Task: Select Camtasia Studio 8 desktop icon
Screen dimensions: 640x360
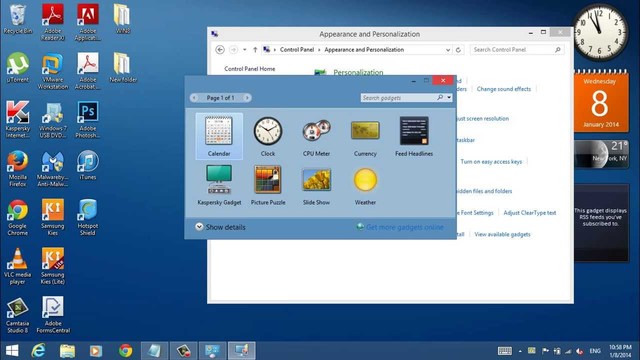Action: coord(18,315)
